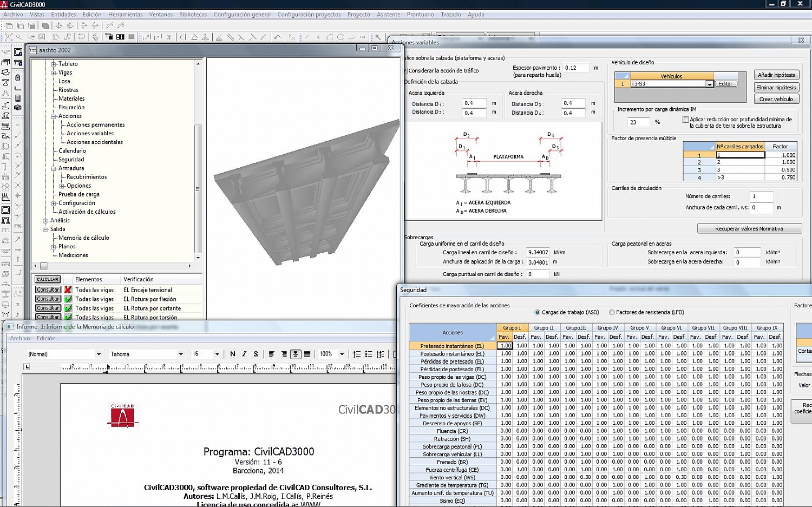This screenshot has height=507, width=812.
Task: Select the circle drawing tool
Action: (x=340, y=37)
